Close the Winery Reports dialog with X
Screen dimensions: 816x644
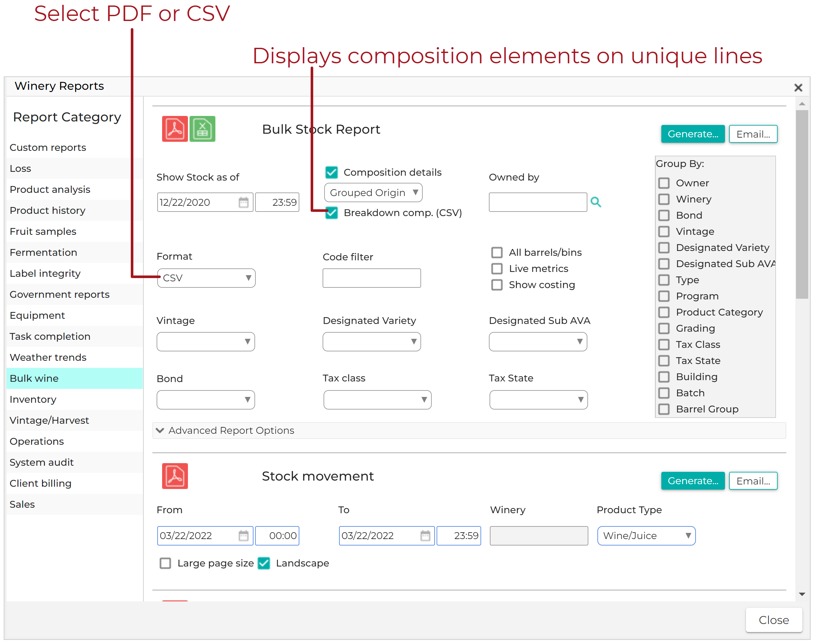[799, 88]
